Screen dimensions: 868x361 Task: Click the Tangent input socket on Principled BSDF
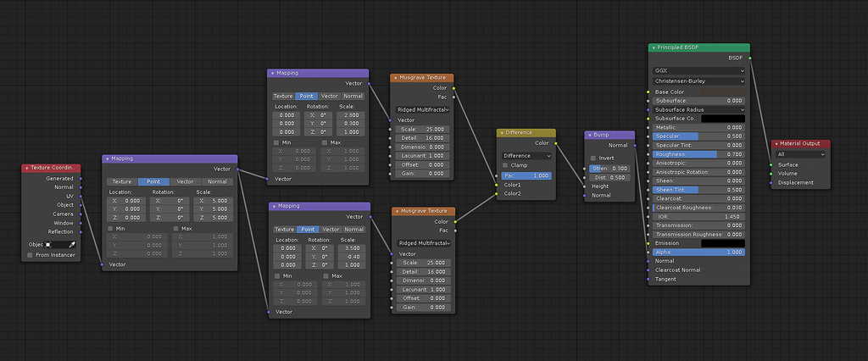[x=648, y=279]
